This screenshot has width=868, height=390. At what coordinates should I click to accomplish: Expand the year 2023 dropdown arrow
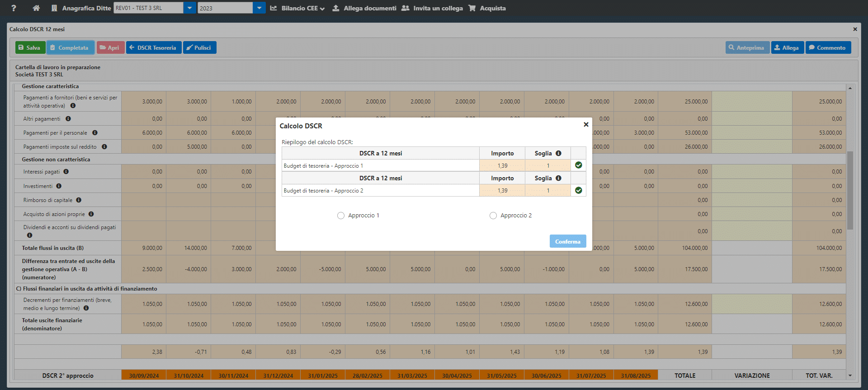pyautogui.click(x=259, y=8)
